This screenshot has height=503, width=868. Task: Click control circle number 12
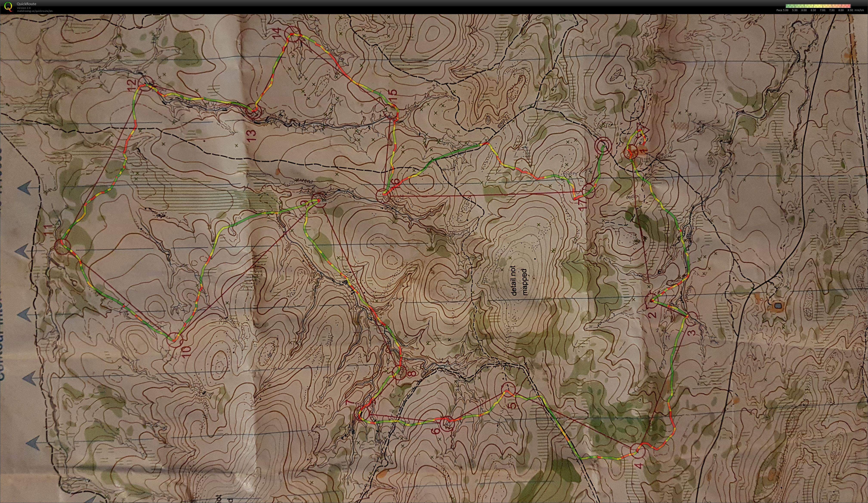(x=145, y=84)
